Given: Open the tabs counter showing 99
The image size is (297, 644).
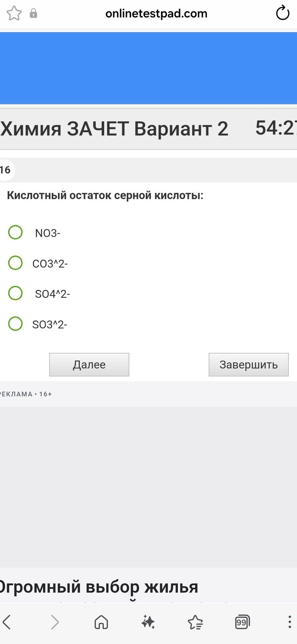Looking at the screenshot, I should pyautogui.click(x=242, y=622).
